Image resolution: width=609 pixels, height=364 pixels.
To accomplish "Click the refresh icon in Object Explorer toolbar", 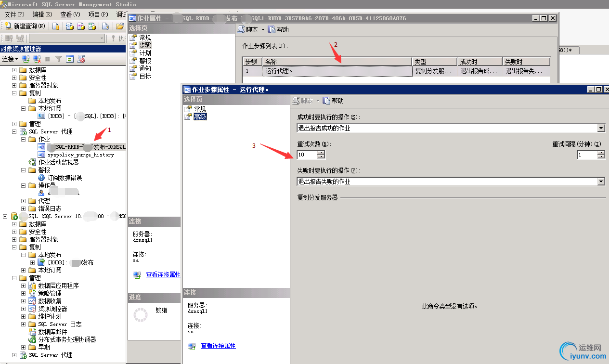I will click(70, 59).
